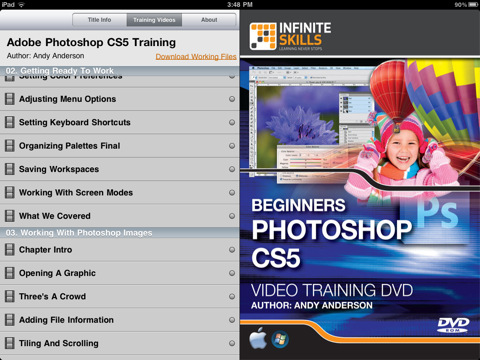The image size is (480, 360).
Task: Tap the Windows logo on DVD cover
Action: click(x=280, y=340)
